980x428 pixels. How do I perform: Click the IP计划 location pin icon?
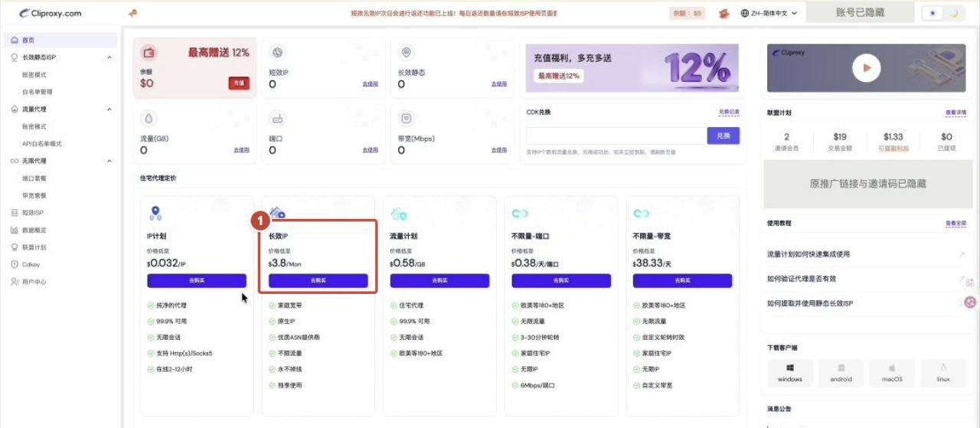tap(155, 214)
